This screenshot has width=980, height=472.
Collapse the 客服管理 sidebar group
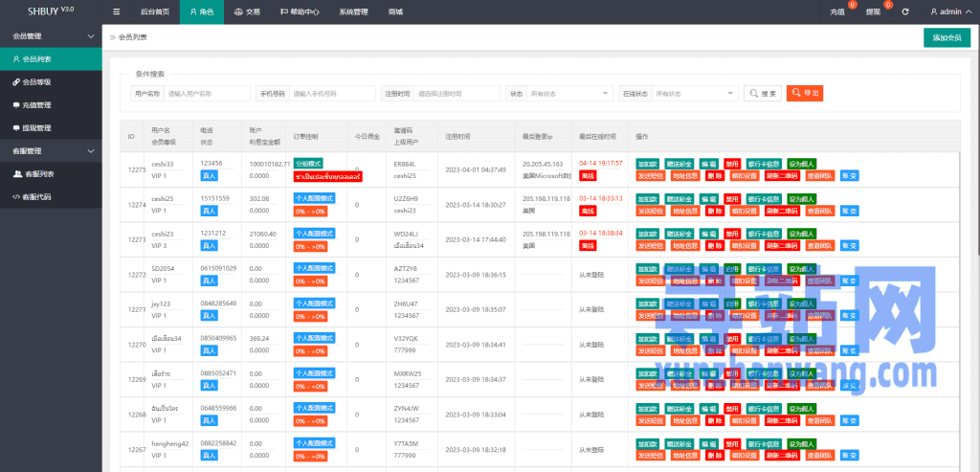coord(52,150)
